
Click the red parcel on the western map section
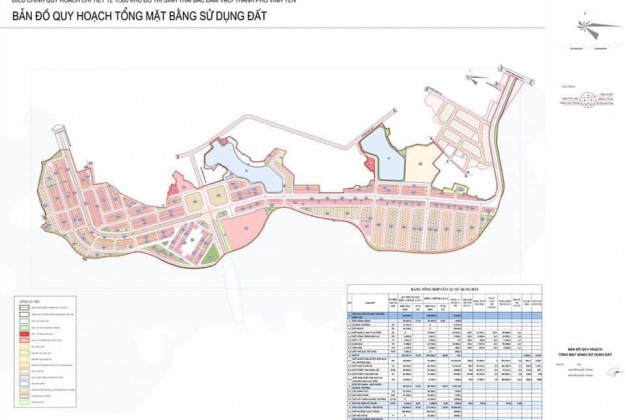pyautogui.click(x=177, y=183)
